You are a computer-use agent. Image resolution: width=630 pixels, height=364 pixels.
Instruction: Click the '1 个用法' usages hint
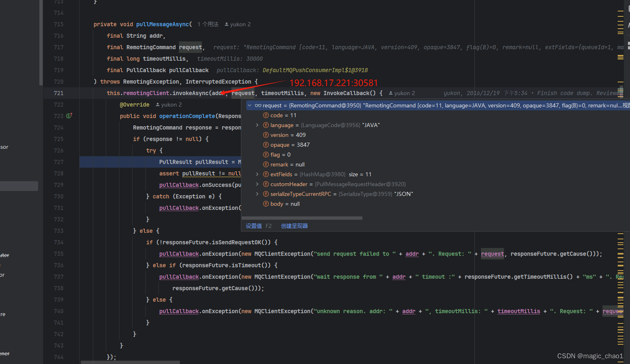pyautogui.click(x=208, y=24)
